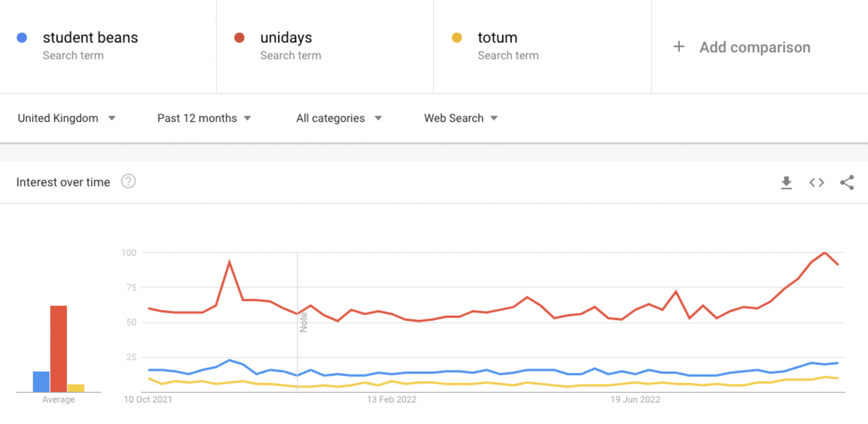Edit the totum search term
Viewport: 868px width, 424px height.
(x=498, y=37)
